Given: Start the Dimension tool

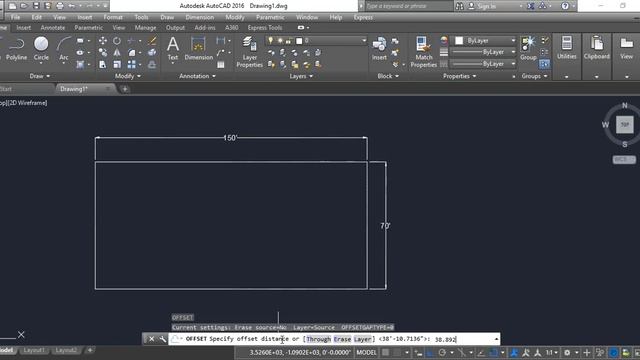Looking at the screenshot, I should [x=198, y=49].
